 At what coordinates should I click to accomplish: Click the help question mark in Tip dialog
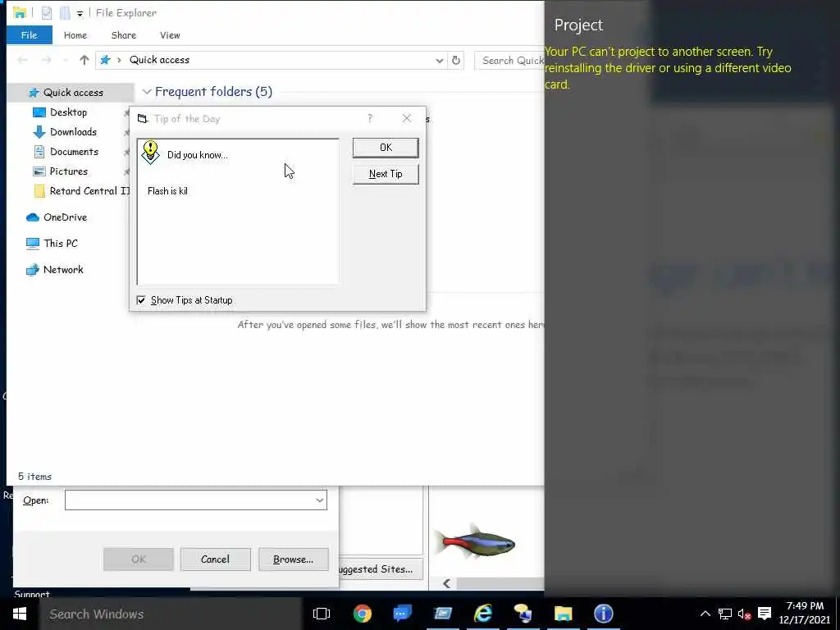coord(370,118)
